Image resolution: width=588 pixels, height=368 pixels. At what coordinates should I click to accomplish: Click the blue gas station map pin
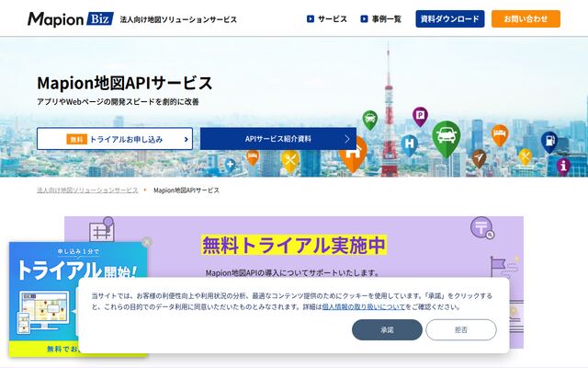pos(549,142)
